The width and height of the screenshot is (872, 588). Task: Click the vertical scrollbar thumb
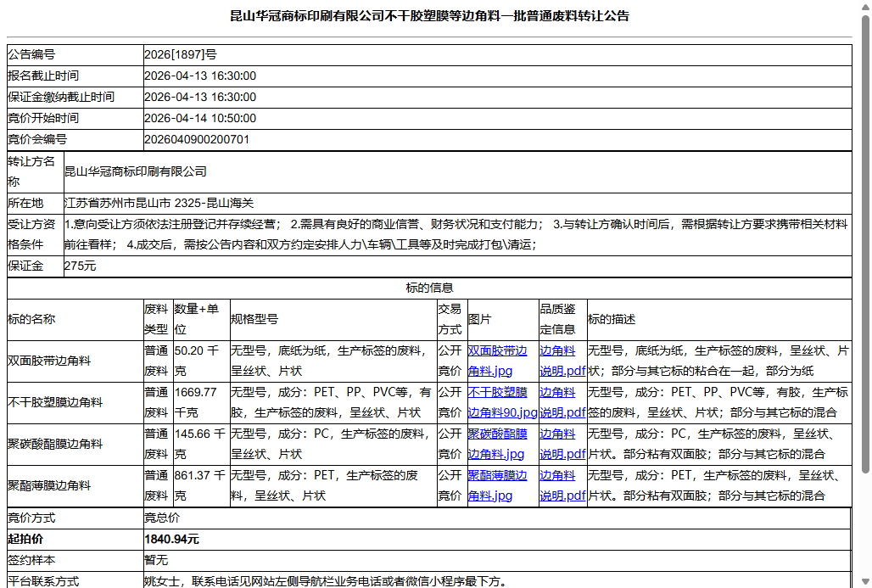[865, 244]
